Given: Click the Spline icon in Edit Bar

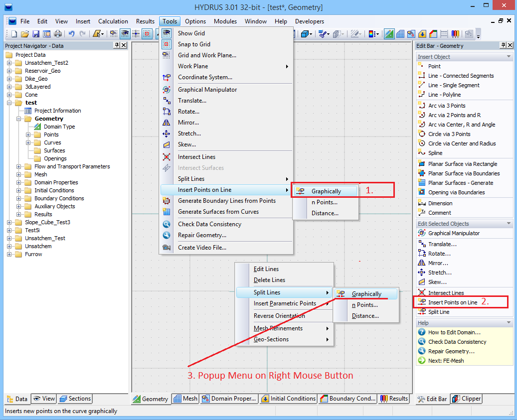Looking at the screenshot, I should pyautogui.click(x=422, y=152).
